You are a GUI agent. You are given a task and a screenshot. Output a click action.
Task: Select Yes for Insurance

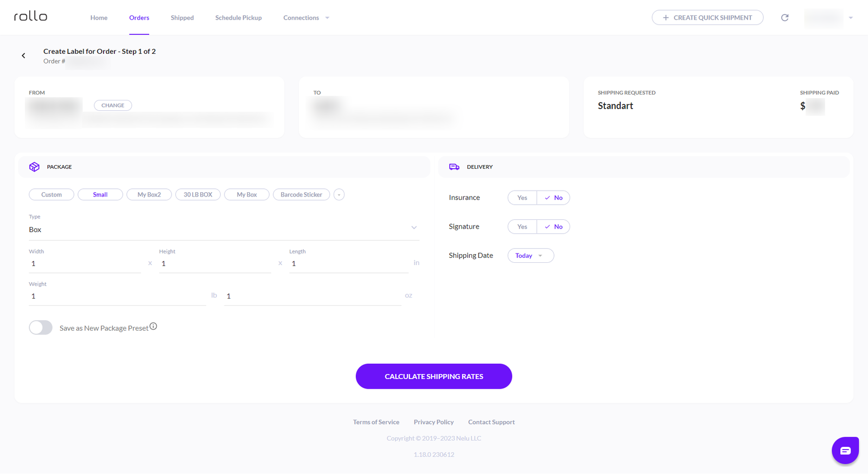pyautogui.click(x=522, y=198)
